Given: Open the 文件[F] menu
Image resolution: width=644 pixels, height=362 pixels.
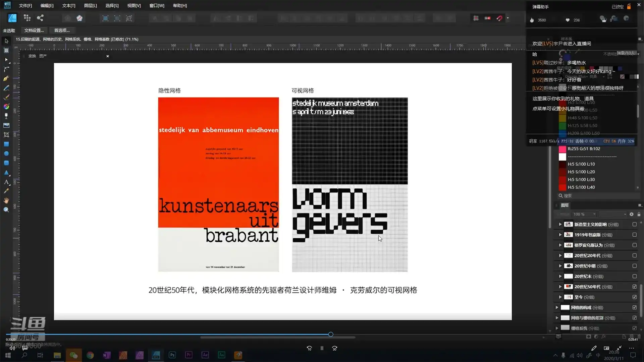Looking at the screenshot, I should tap(25, 5).
